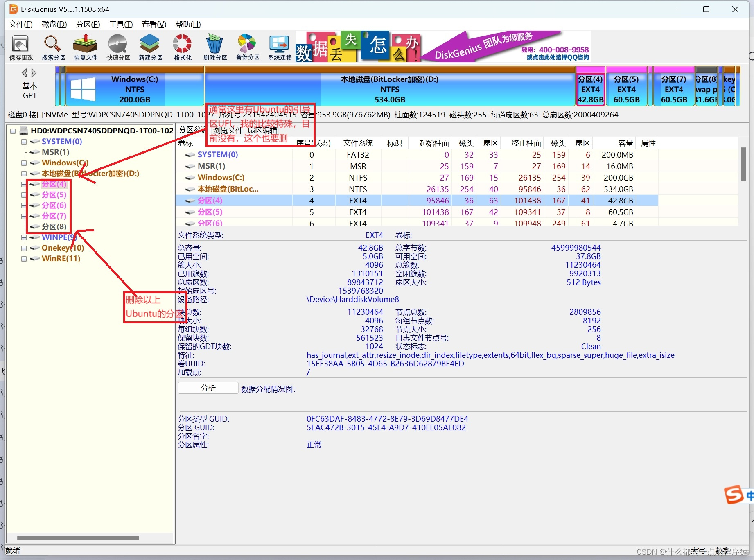Expand the Windows(C:) tree node

coord(24,163)
